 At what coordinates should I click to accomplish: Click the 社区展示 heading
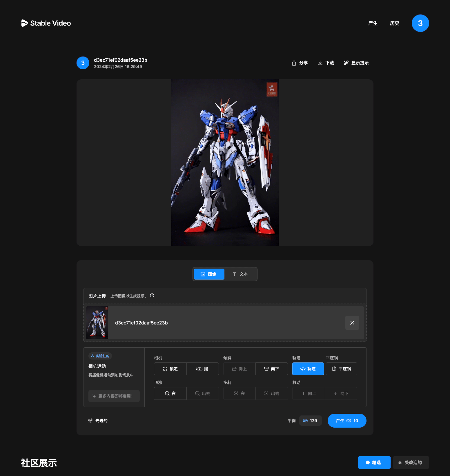[x=39, y=463]
